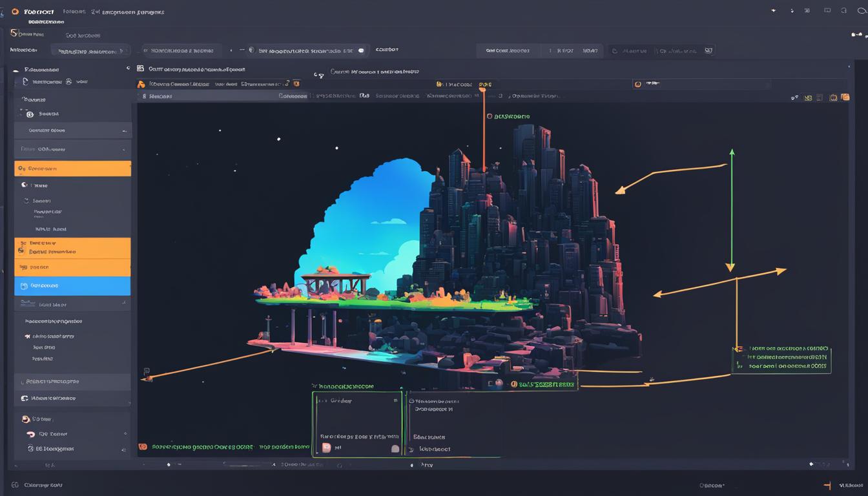Click the yellow icon in the viewport top-right toolbar
This screenshot has width=868, height=496.
coord(807,98)
